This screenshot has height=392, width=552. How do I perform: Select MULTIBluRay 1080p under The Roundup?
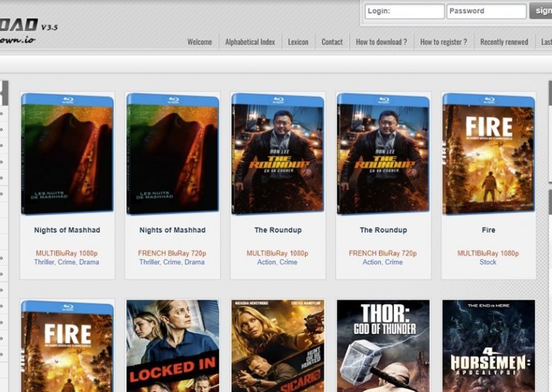277,253
